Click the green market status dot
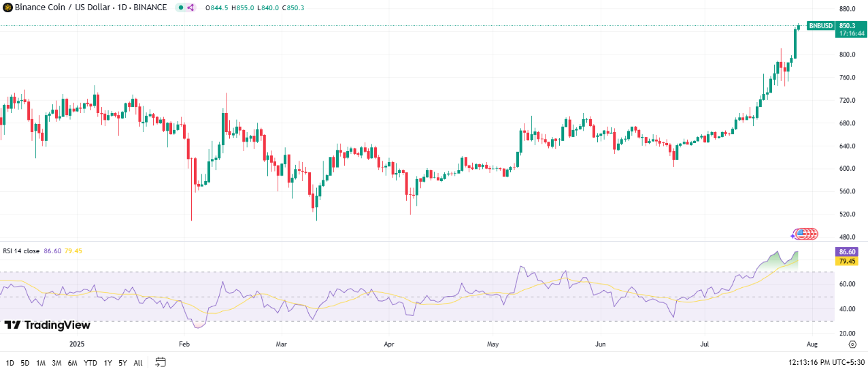 click(180, 7)
